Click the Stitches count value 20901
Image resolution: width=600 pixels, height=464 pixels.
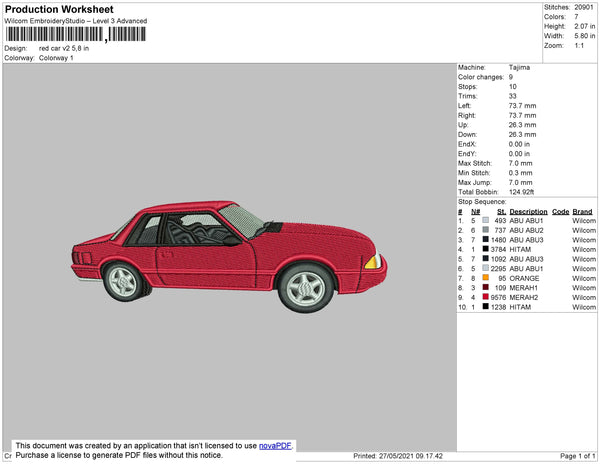[583, 6]
